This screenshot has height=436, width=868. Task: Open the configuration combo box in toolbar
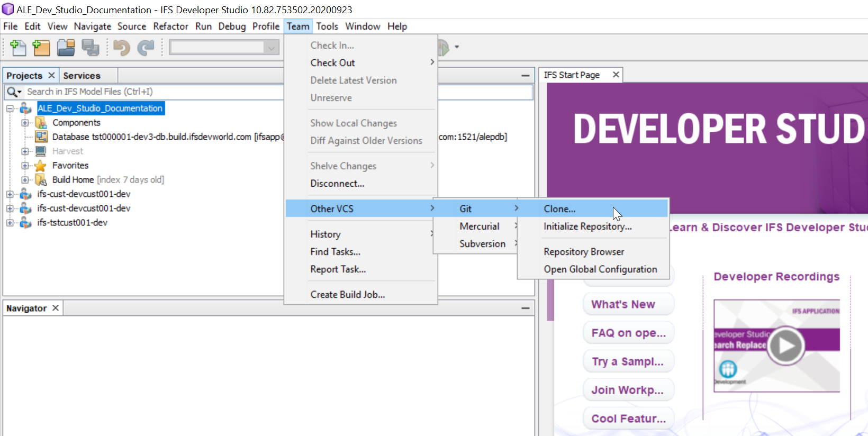click(x=224, y=48)
